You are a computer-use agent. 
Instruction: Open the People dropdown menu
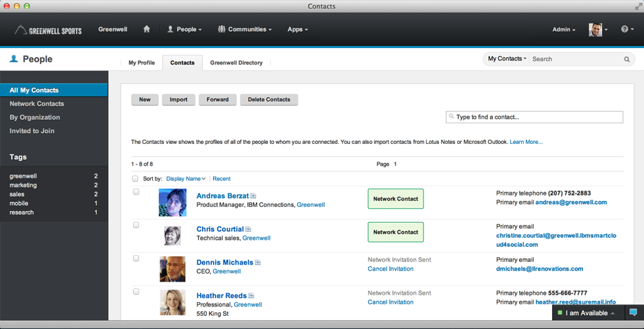[x=184, y=29]
